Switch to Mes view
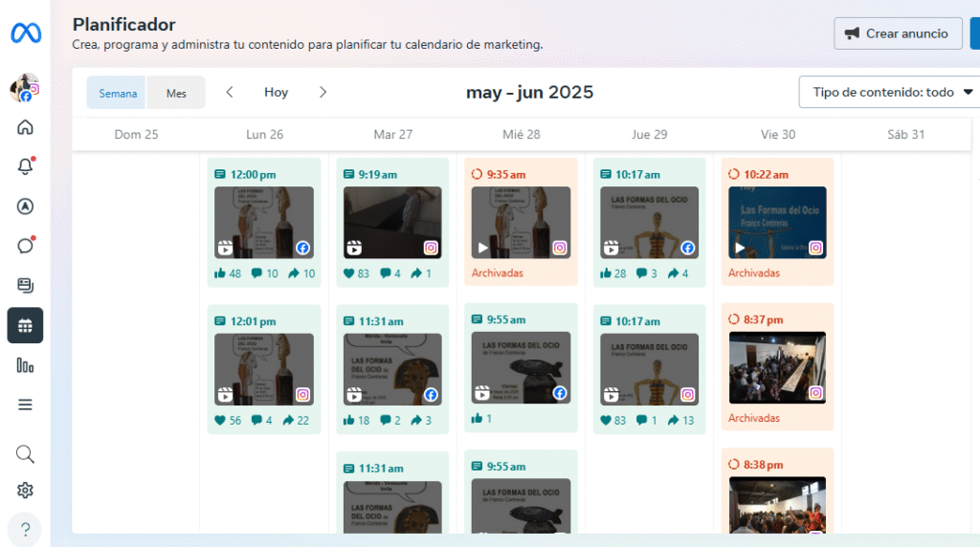The image size is (980, 547). point(176,93)
